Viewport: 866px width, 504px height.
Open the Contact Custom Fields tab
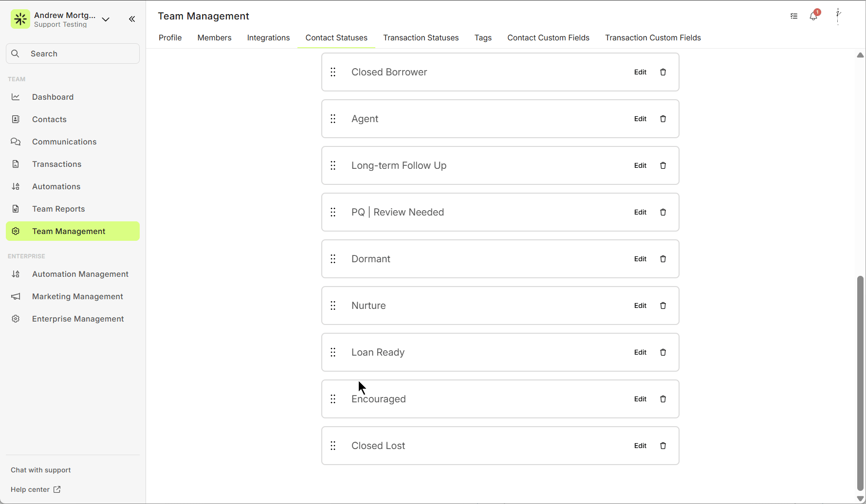click(x=548, y=38)
